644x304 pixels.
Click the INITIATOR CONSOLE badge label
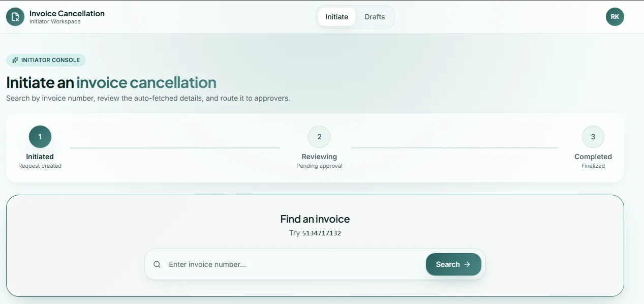(50, 60)
